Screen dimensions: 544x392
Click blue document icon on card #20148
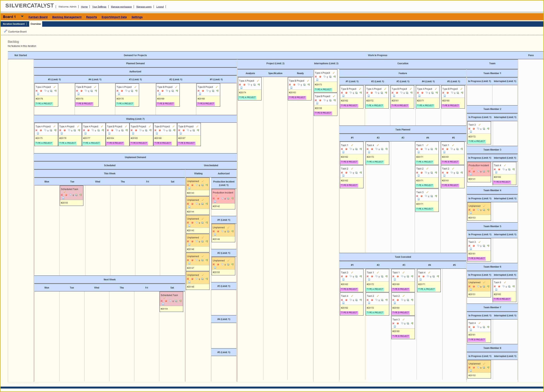tap(189, 282)
